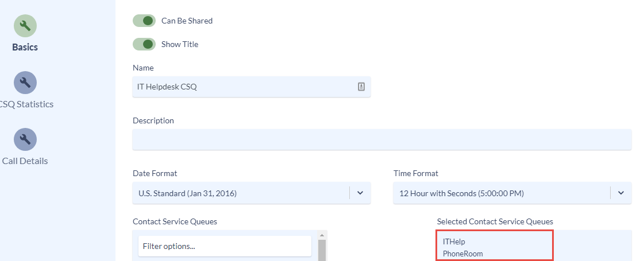Click the IT Helpdesk CSQ name field
Screen dimensions: 644x261
tap(252, 87)
